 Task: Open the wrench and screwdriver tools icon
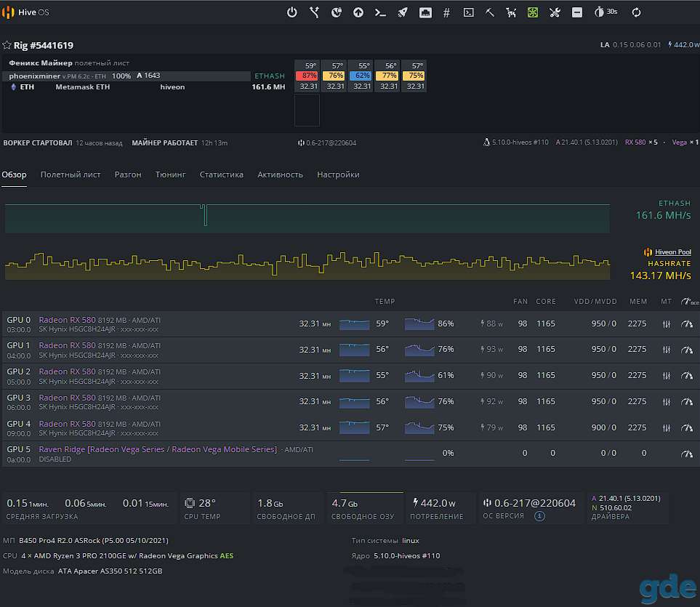[555, 12]
